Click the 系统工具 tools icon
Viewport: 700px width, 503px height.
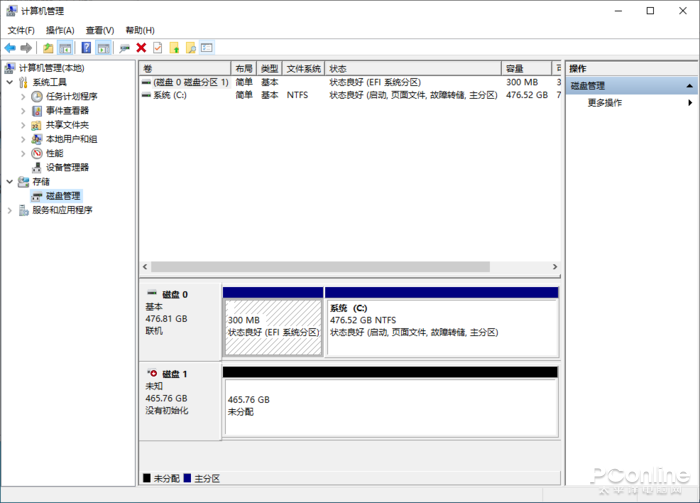point(23,82)
